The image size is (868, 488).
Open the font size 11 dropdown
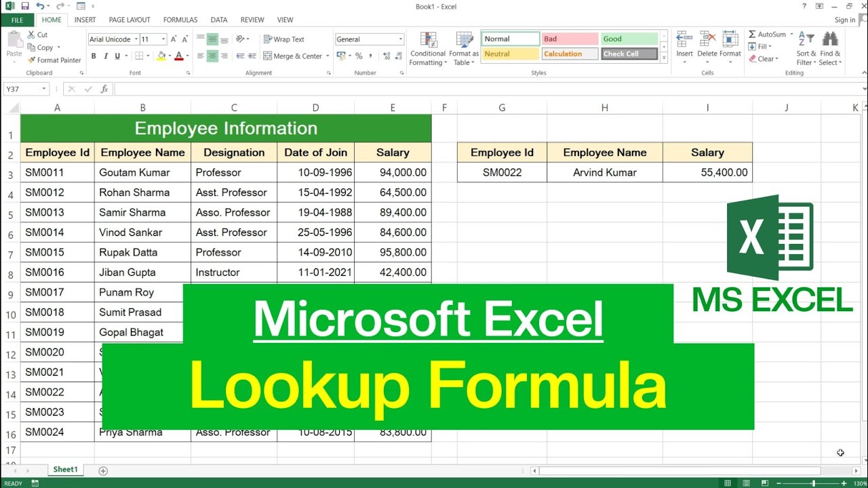tap(163, 39)
